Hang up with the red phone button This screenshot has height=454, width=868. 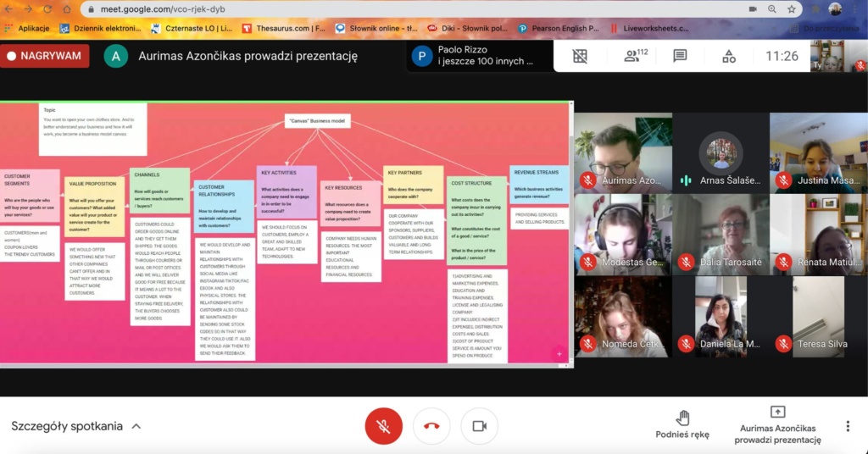[431, 426]
